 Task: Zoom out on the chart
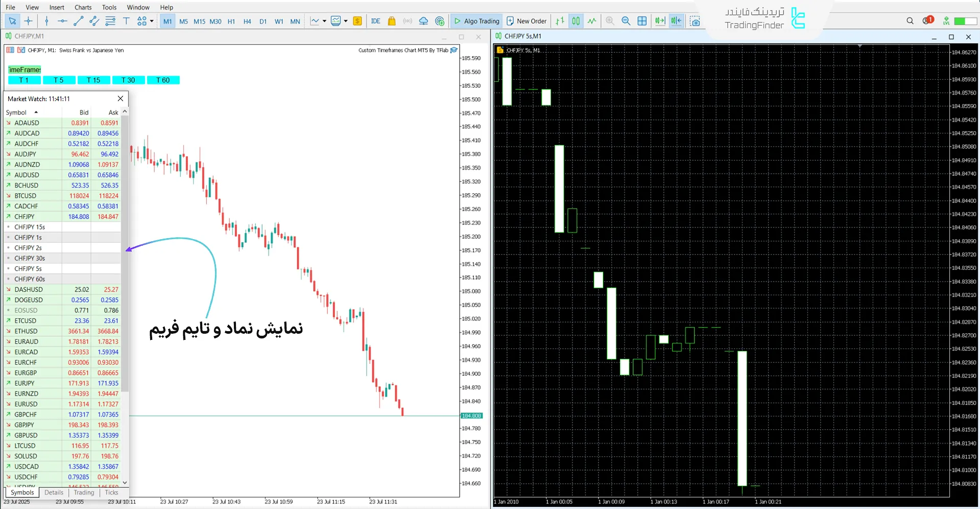pos(626,21)
